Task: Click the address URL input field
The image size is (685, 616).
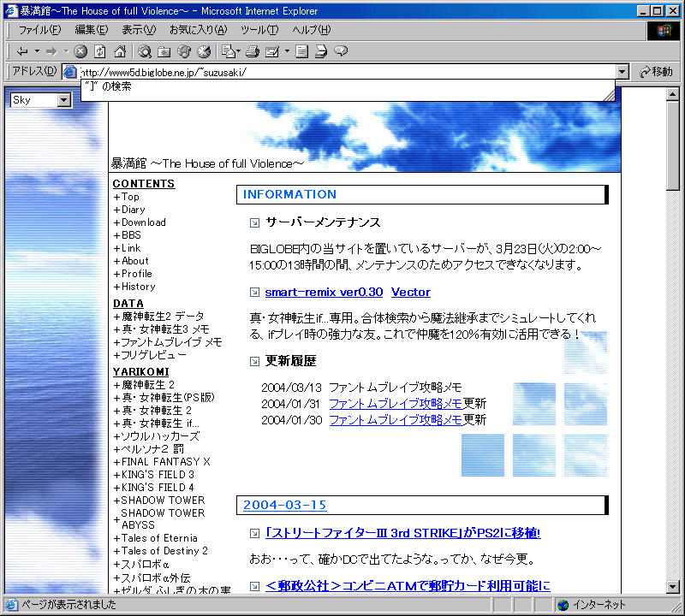Action: pyautogui.click(x=347, y=72)
